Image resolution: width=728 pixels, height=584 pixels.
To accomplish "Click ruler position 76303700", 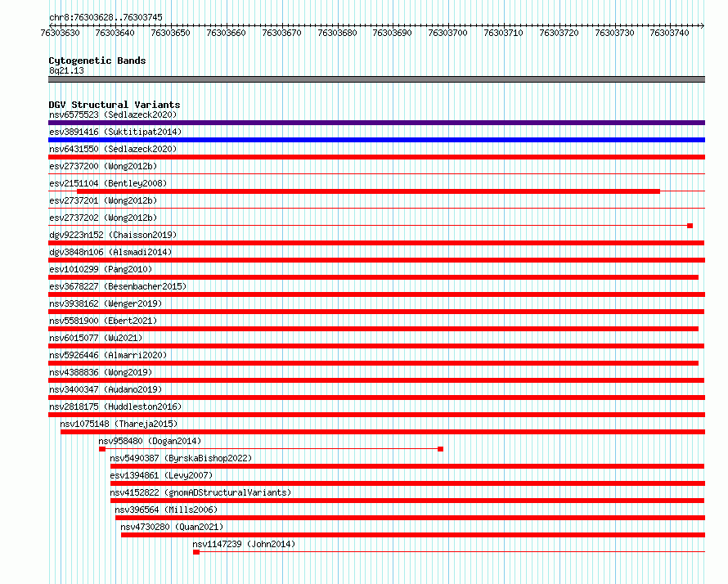I will tap(448, 33).
